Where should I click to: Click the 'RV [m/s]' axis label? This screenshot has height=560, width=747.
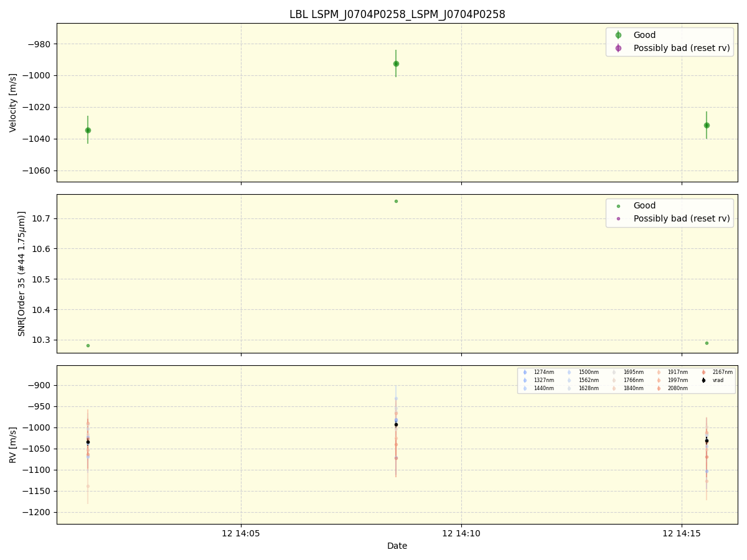[x=13, y=445]
